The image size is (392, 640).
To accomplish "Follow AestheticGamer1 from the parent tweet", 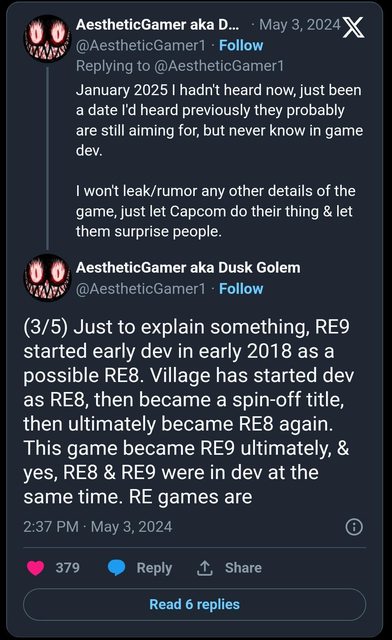I will (241, 45).
